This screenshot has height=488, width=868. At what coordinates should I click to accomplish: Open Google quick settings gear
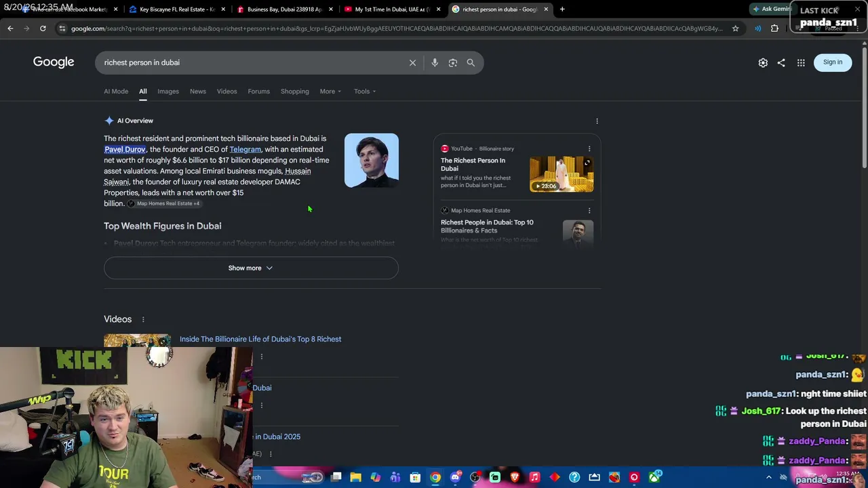[x=763, y=62]
